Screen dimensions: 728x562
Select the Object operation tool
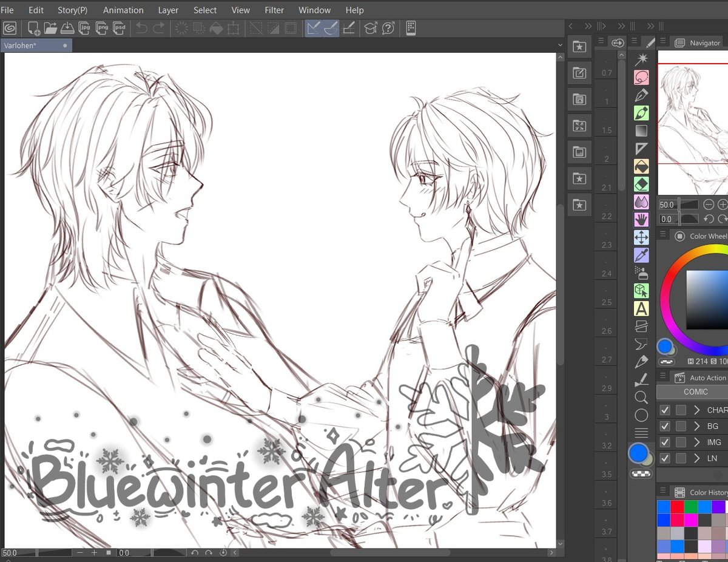[641, 291]
